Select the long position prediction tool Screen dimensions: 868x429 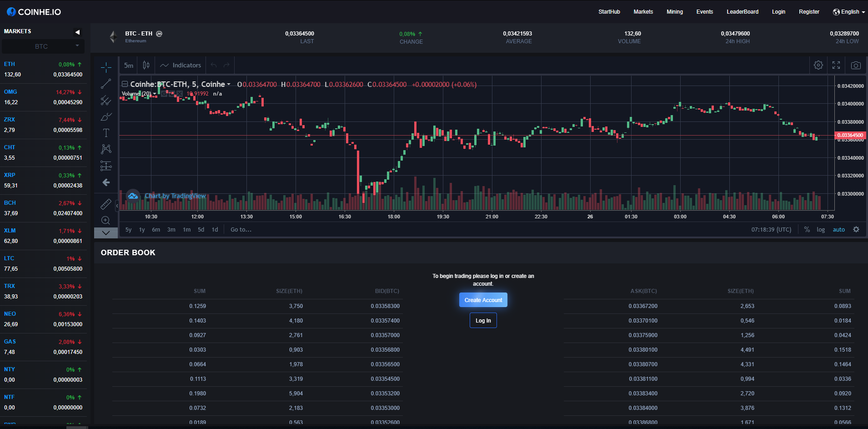(x=106, y=166)
